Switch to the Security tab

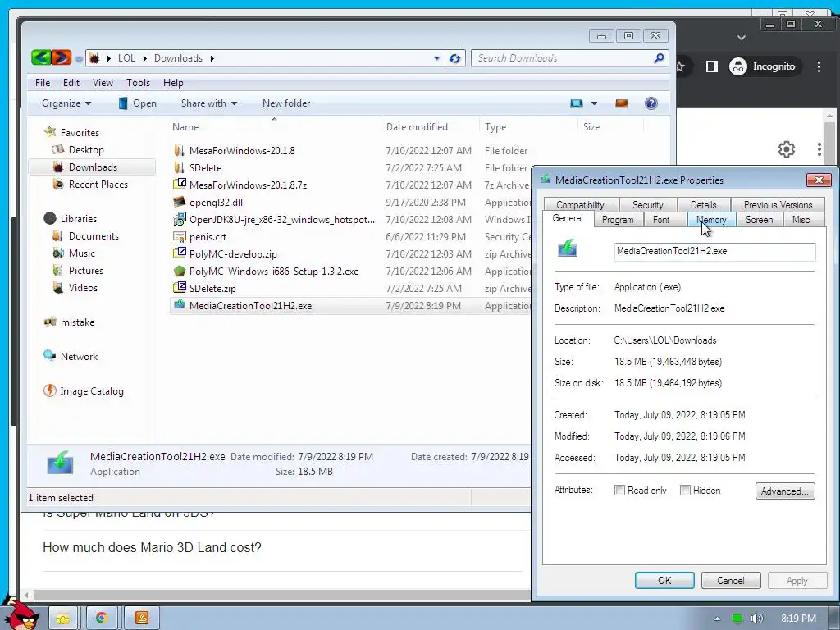(648, 204)
